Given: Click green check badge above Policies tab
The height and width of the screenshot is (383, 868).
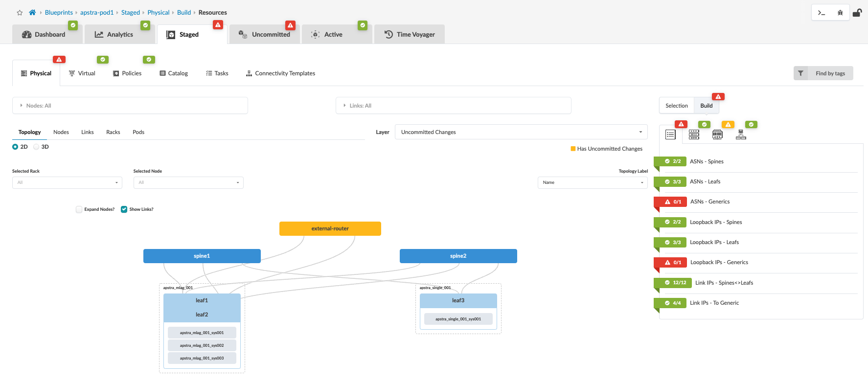Looking at the screenshot, I should click(x=149, y=60).
